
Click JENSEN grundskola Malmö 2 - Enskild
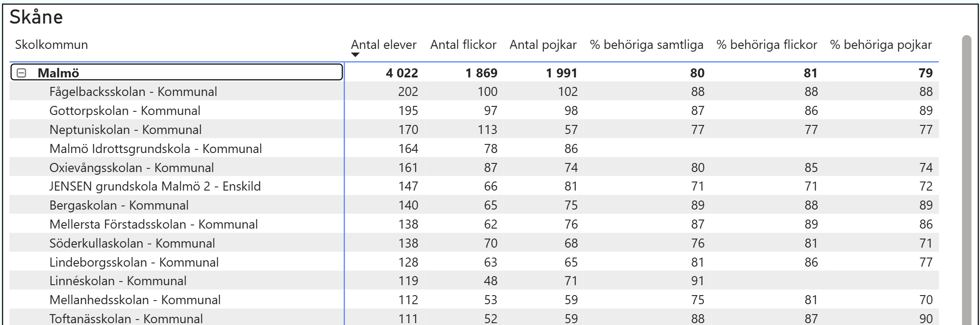[155, 186]
